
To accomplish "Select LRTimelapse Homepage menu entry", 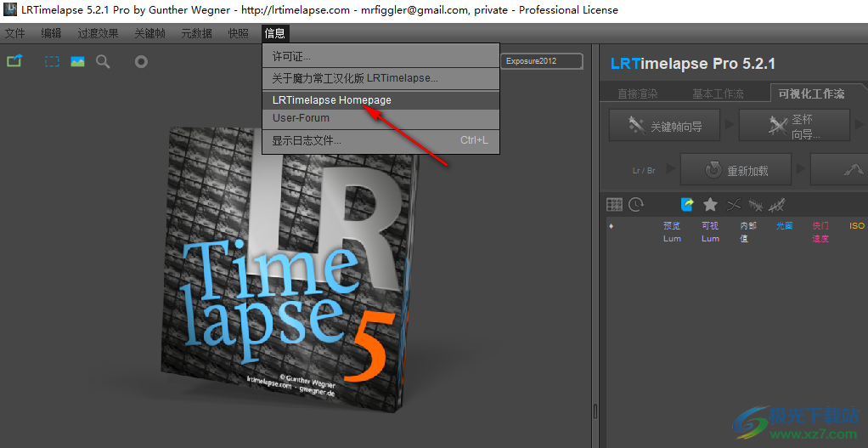I will (332, 99).
